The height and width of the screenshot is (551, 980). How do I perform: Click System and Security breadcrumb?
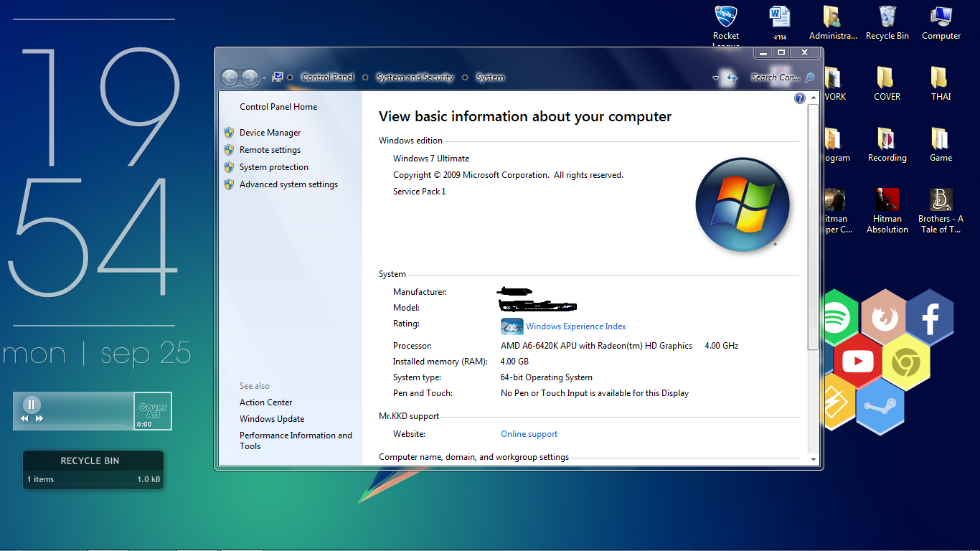click(415, 77)
